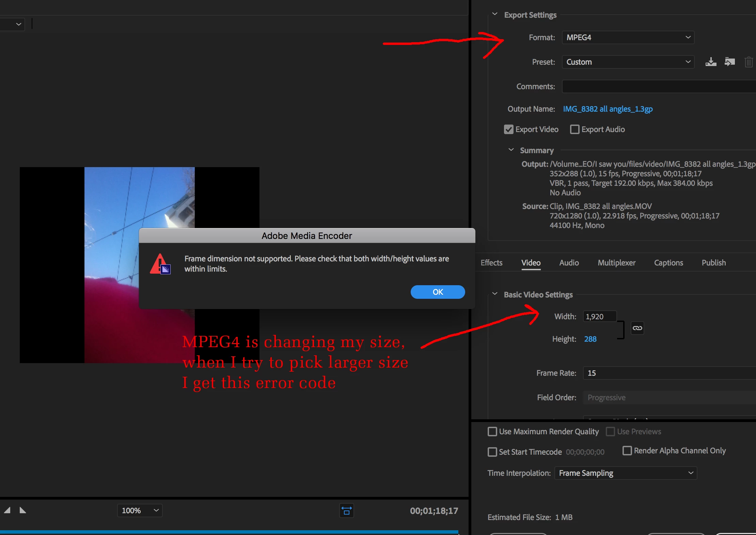Image resolution: width=756 pixels, height=535 pixels.
Task: Click the Import Preset icon
Action: click(729, 62)
